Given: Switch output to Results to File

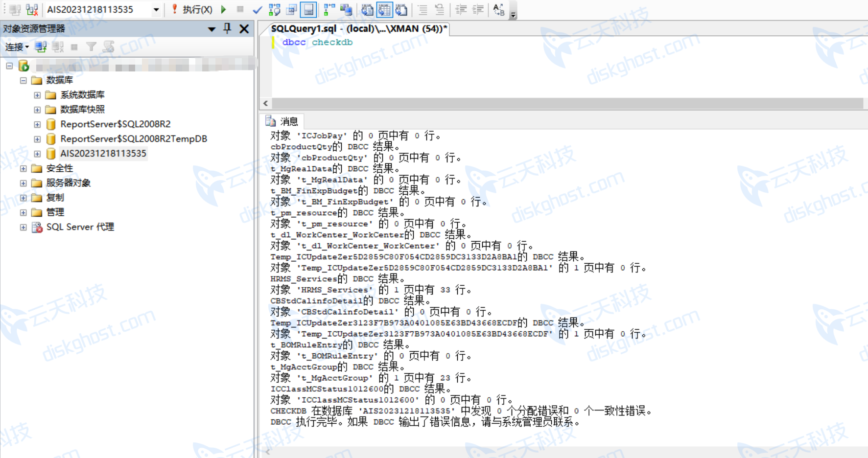Looking at the screenshot, I should tap(401, 9).
